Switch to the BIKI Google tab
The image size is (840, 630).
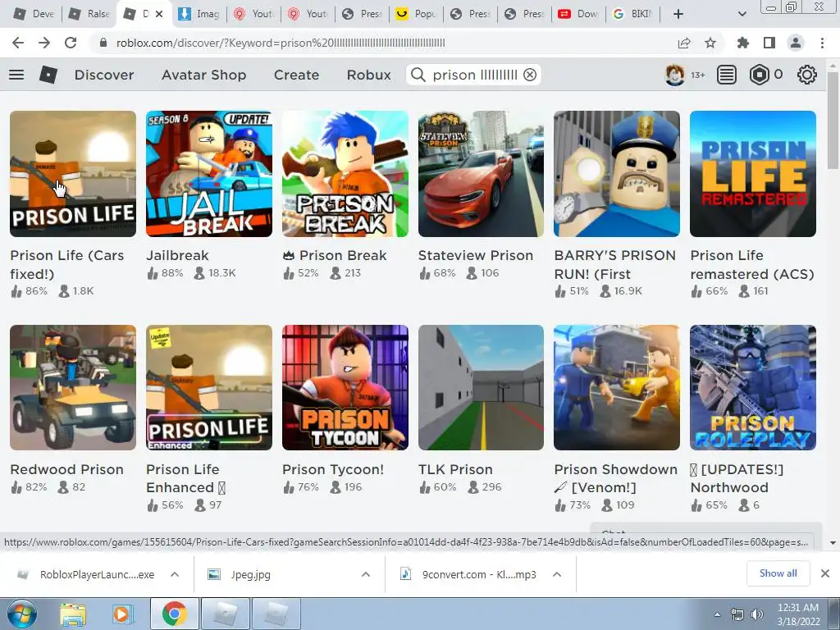pos(633,14)
